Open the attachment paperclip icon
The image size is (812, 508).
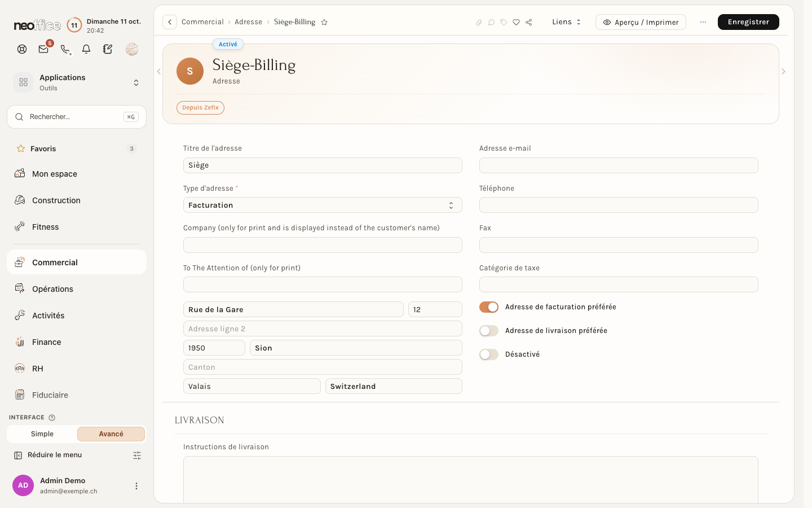(x=479, y=22)
